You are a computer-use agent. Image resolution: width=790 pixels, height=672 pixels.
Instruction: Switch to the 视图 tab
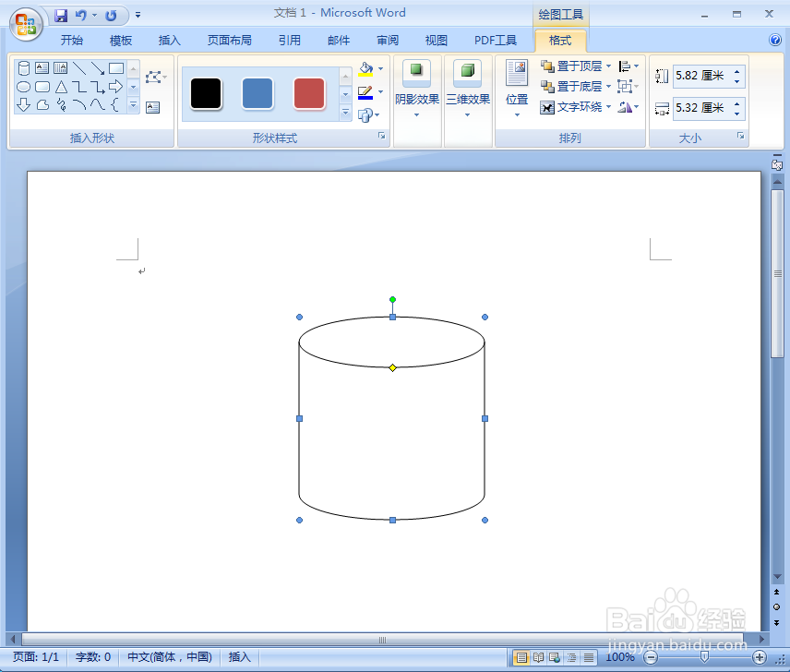pyautogui.click(x=436, y=41)
